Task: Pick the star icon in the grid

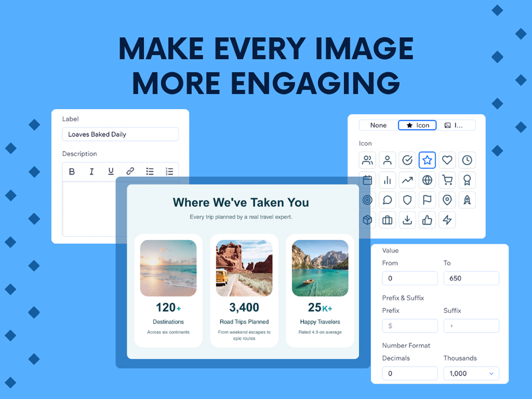Action: coord(427,160)
